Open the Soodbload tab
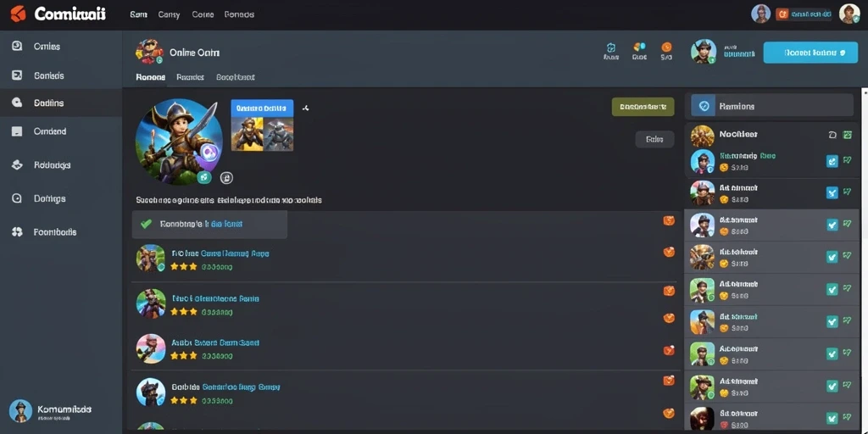This screenshot has width=868, height=434. click(236, 77)
